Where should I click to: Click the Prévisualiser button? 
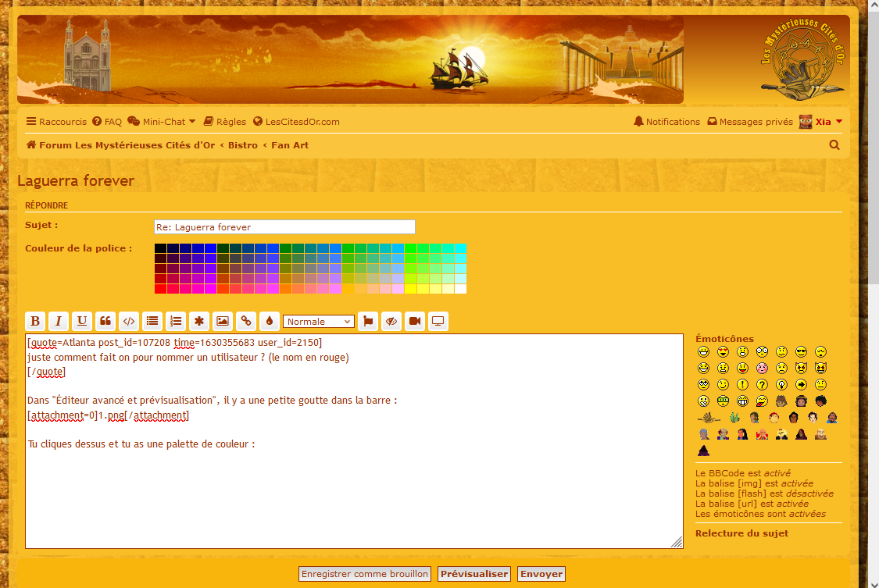pos(473,574)
